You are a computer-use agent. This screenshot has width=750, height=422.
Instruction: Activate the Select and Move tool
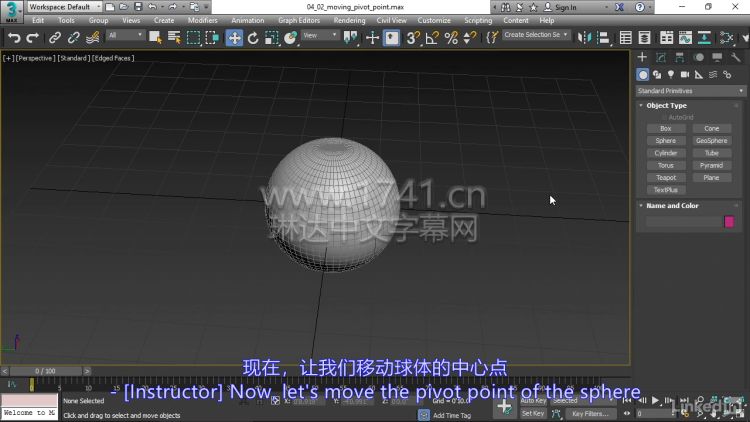pyautogui.click(x=234, y=38)
